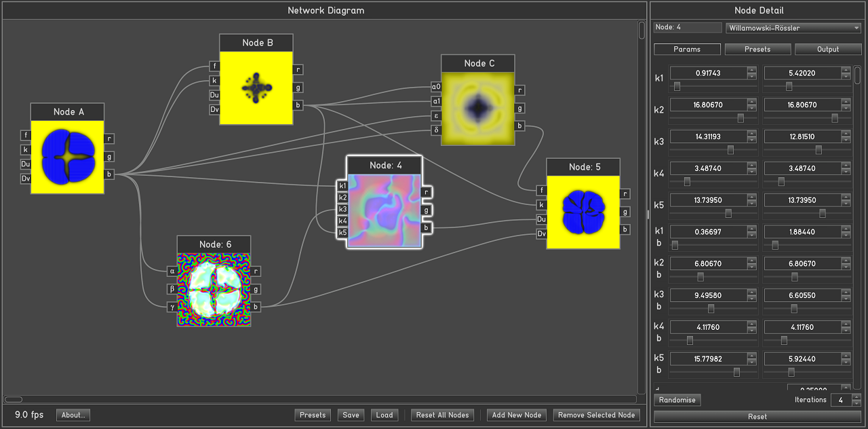Switch to the Presets tab in Node Detail
Screen dimensions: 868x429
point(757,50)
